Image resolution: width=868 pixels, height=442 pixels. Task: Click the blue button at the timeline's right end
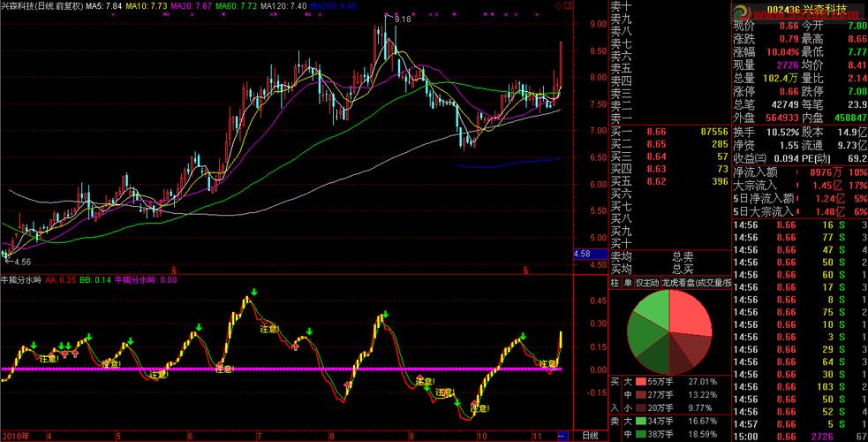pyautogui.click(x=562, y=436)
